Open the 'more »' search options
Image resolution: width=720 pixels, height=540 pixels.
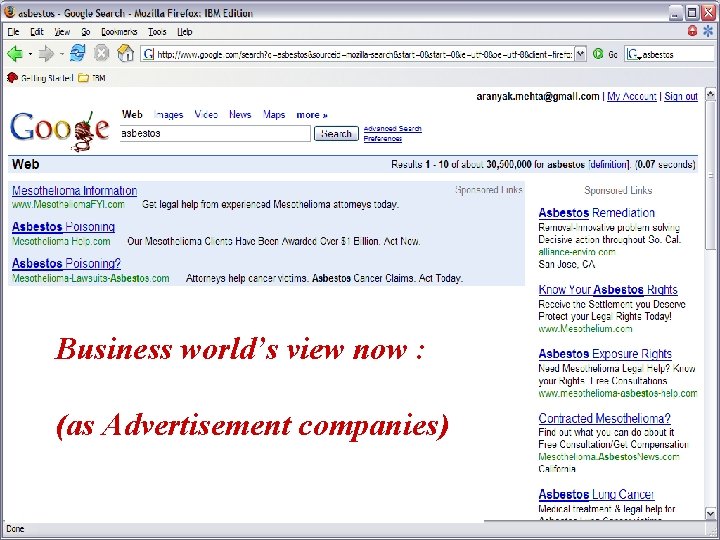pyautogui.click(x=312, y=115)
